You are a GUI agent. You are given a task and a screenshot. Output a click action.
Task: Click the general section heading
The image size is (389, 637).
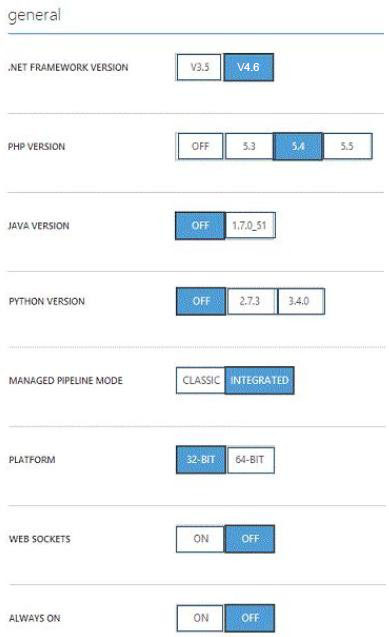click(x=34, y=15)
